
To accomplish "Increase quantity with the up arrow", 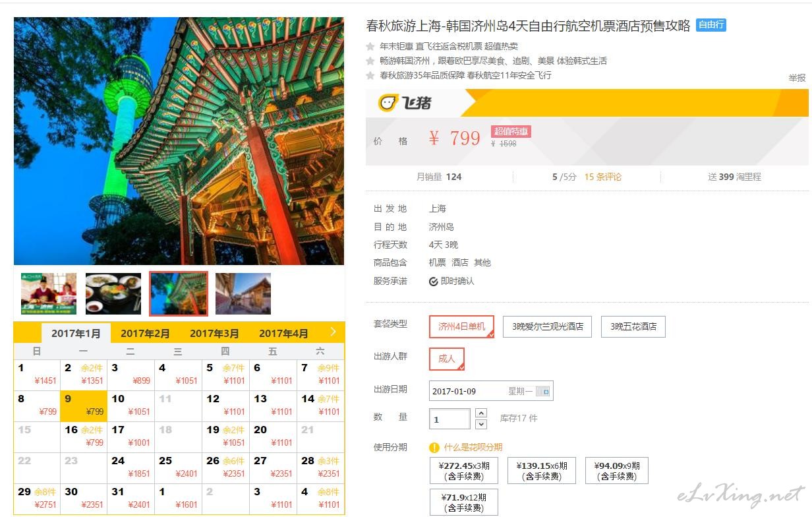I will click(x=481, y=413).
